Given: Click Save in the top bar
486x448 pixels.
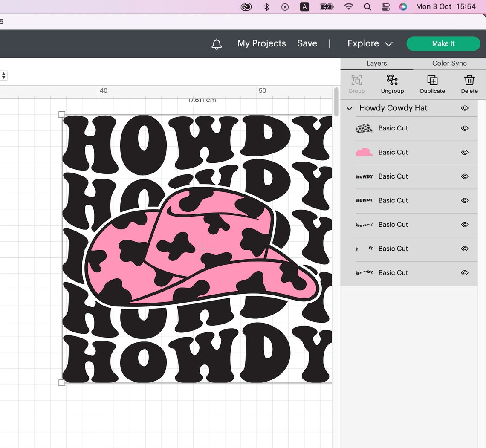Looking at the screenshot, I should click(307, 43).
